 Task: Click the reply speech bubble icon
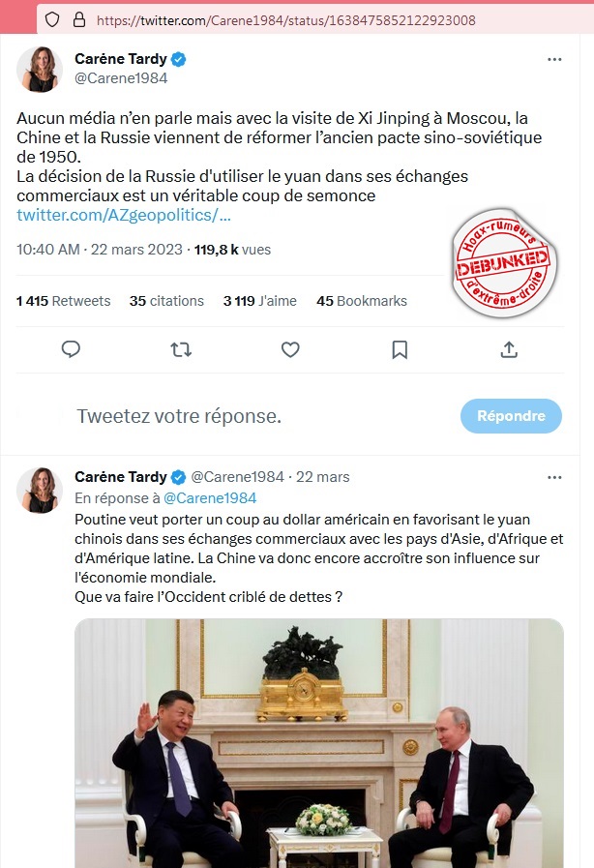click(x=71, y=349)
